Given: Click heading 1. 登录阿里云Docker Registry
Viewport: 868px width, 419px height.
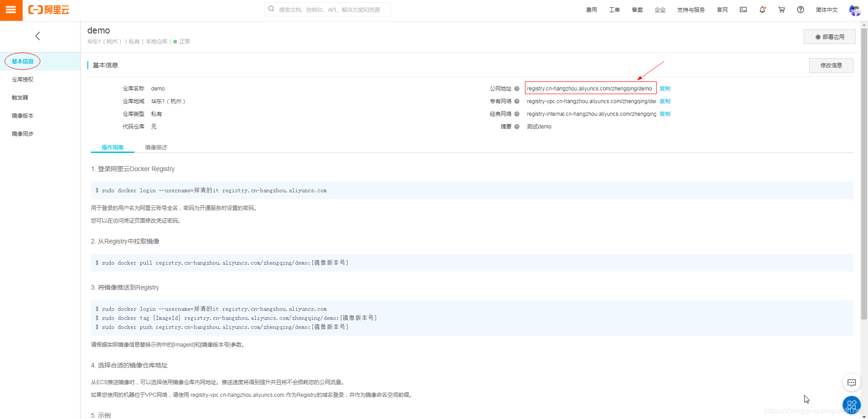Looking at the screenshot, I should tap(133, 169).
